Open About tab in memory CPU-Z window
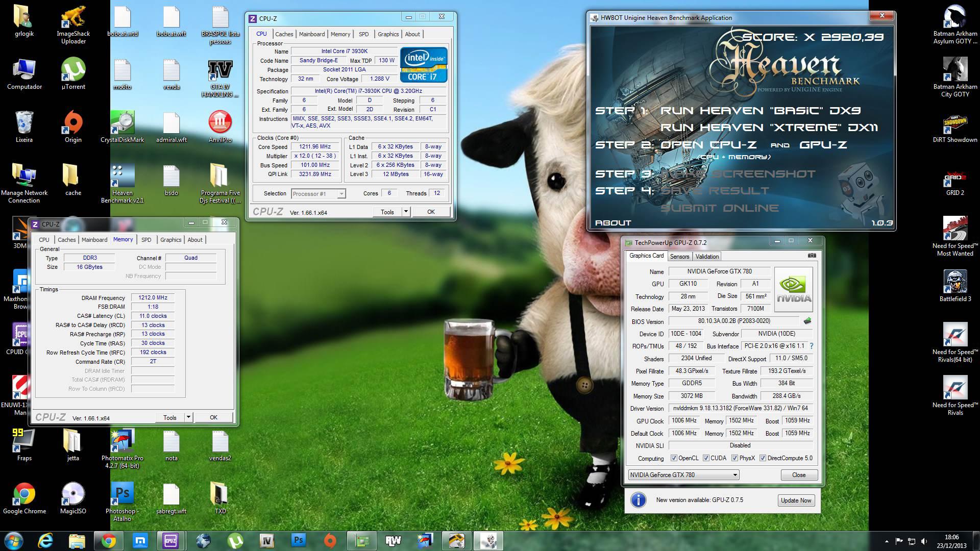980x551 pixels. [x=195, y=240]
